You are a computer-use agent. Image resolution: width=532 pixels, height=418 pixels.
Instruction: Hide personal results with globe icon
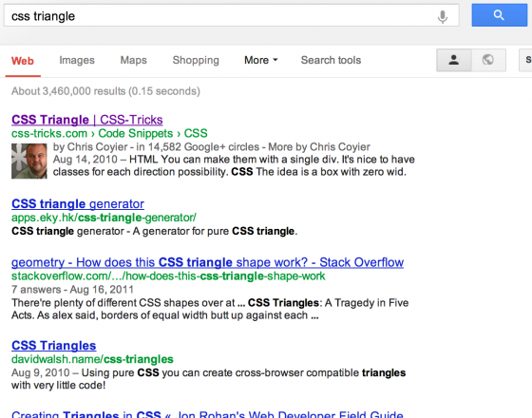point(488,60)
